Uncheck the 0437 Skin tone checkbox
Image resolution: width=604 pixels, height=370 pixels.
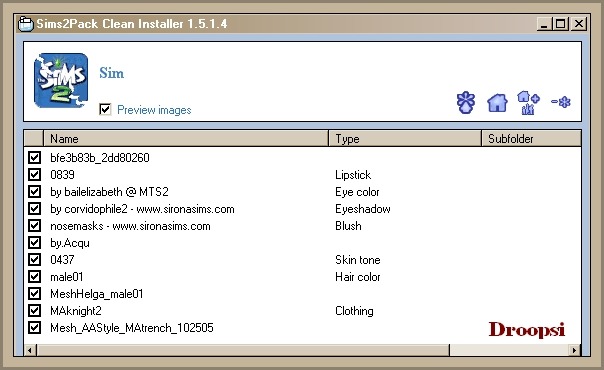coord(34,260)
